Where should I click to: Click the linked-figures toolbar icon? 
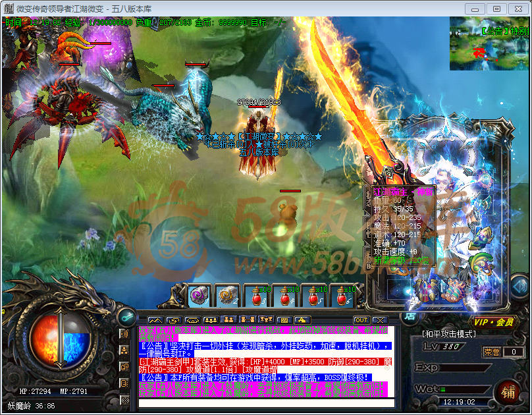[248, 320]
